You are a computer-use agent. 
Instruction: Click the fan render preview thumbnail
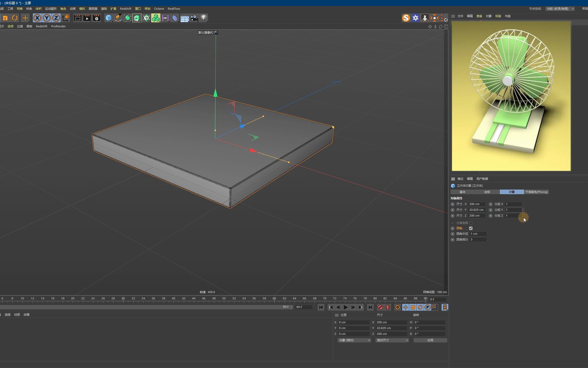coord(511,96)
